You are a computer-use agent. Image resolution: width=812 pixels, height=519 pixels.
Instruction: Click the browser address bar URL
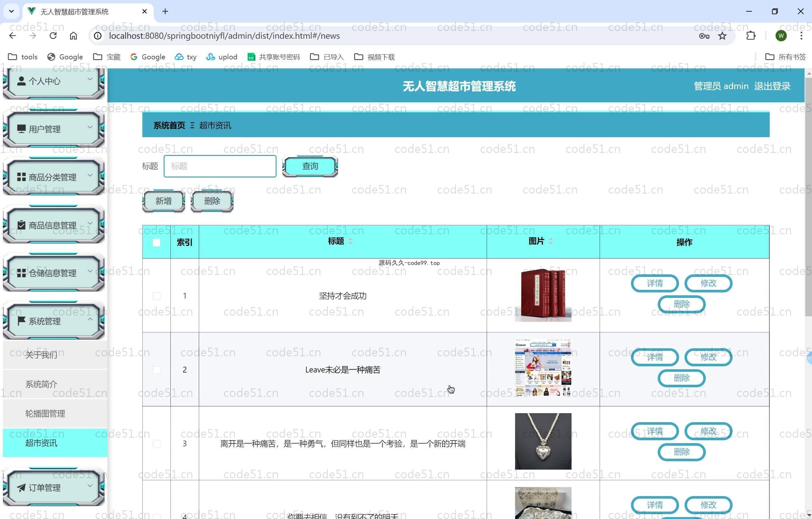(x=224, y=36)
